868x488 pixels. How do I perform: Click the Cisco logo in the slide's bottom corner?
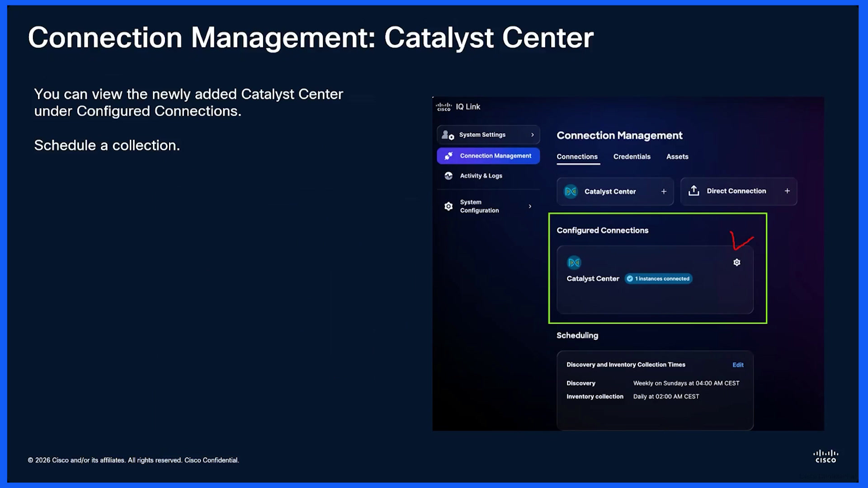826,456
